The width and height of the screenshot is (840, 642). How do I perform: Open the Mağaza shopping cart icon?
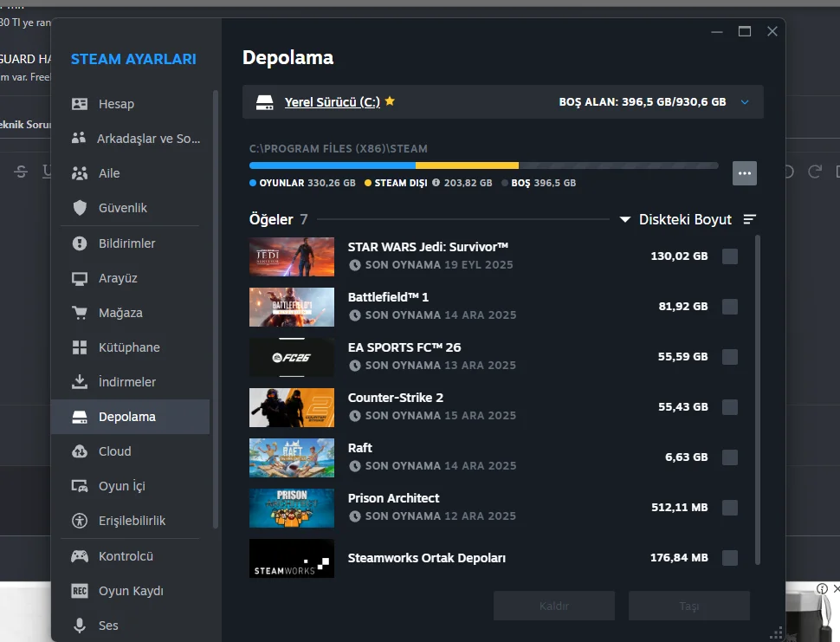tap(80, 313)
